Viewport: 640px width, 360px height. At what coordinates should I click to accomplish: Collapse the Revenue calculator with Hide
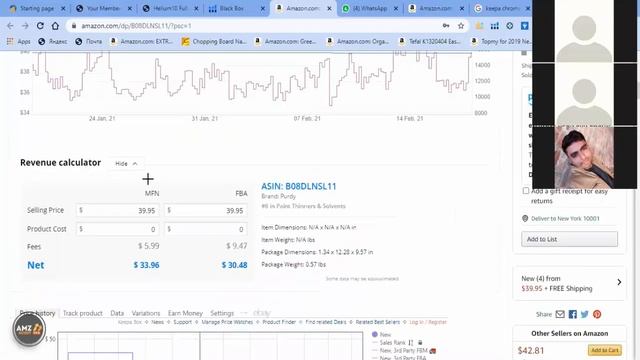126,163
